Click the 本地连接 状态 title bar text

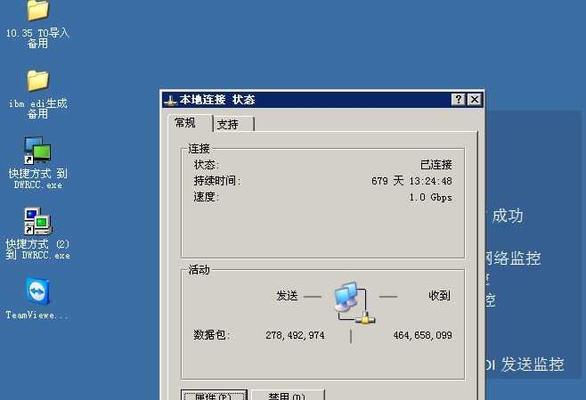click(x=217, y=100)
